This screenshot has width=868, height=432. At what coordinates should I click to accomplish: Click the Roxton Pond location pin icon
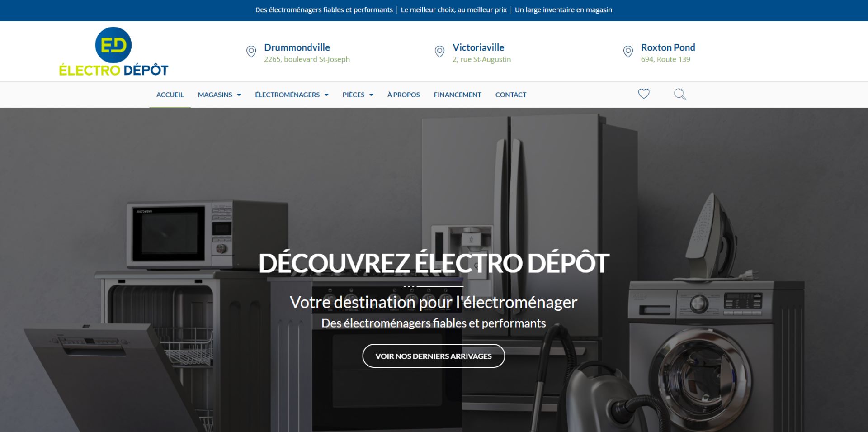(627, 52)
